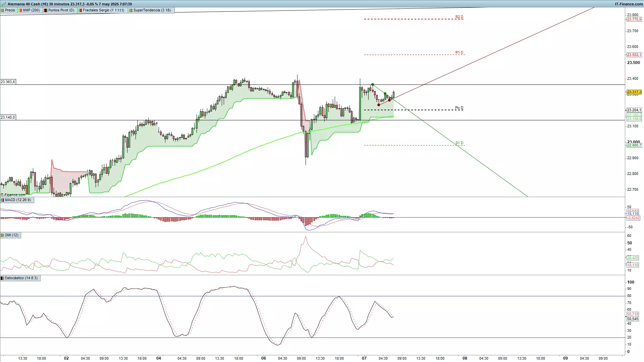Click the DMI panel color icon
The width and height of the screenshot is (644, 362).
2,235
